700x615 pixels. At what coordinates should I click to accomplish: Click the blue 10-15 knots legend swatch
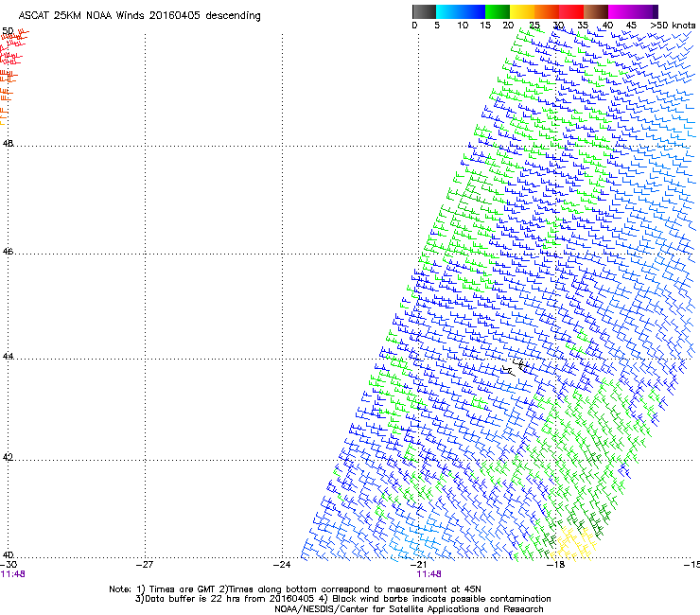(x=473, y=11)
